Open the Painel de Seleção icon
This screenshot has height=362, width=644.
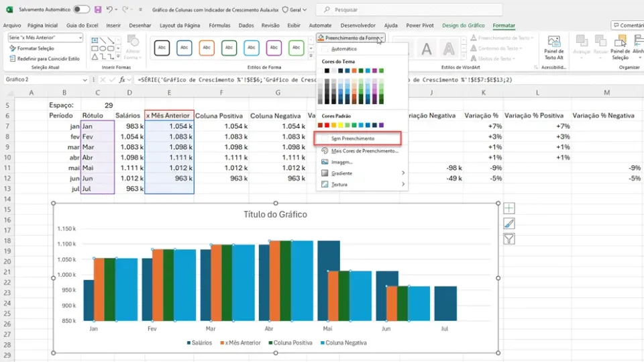620,47
